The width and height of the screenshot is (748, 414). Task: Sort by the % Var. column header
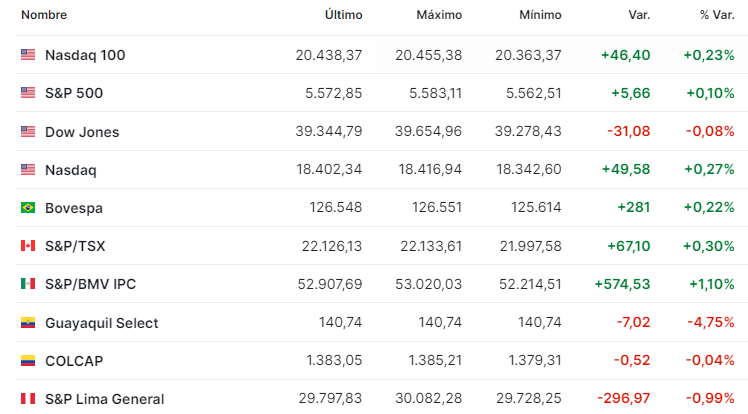pos(717,15)
